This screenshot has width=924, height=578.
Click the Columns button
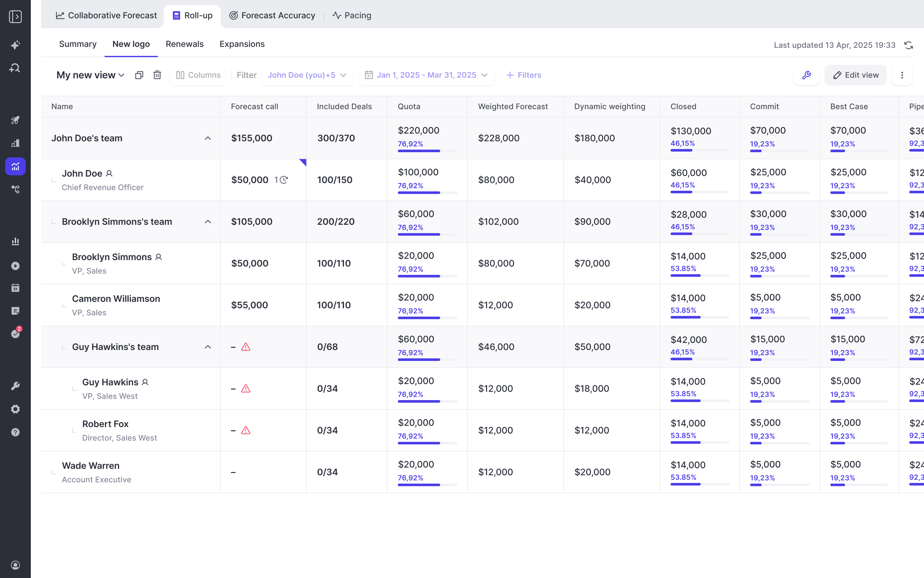(x=198, y=75)
